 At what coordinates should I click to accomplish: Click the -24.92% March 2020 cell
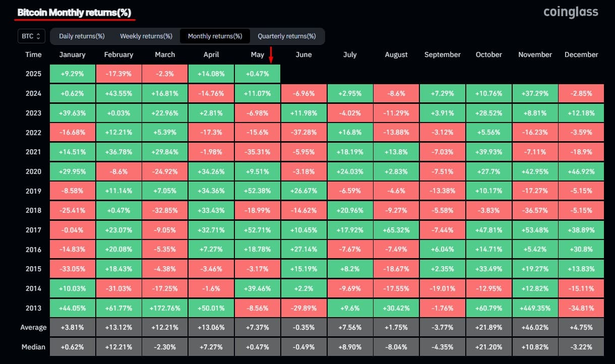165,171
